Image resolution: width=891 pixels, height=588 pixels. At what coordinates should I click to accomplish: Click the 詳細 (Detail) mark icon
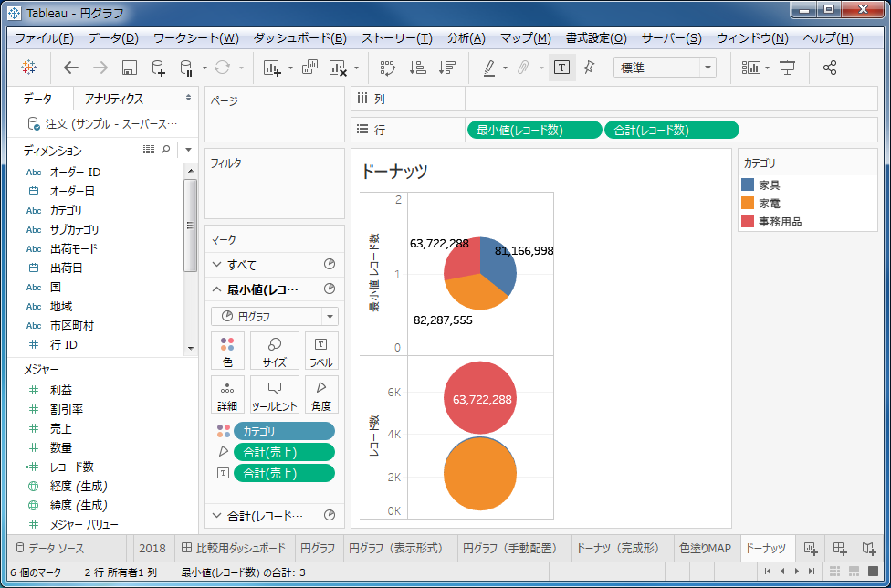[226, 394]
